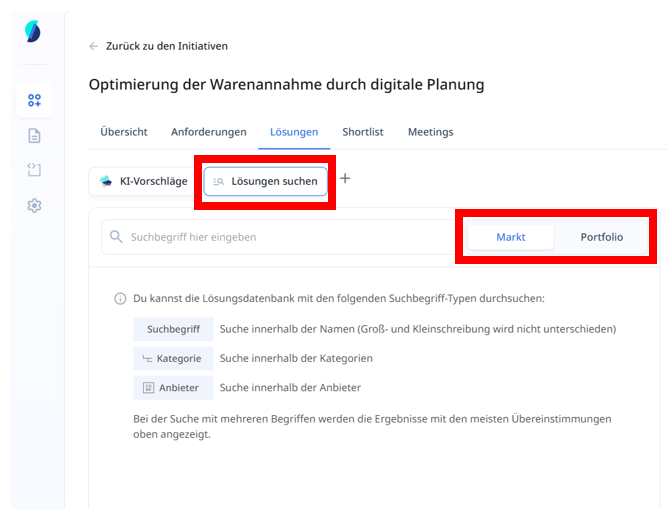This screenshot has width=670, height=520.
Task: Open the documents icon in sidebar
Action: tap(34, 136)
